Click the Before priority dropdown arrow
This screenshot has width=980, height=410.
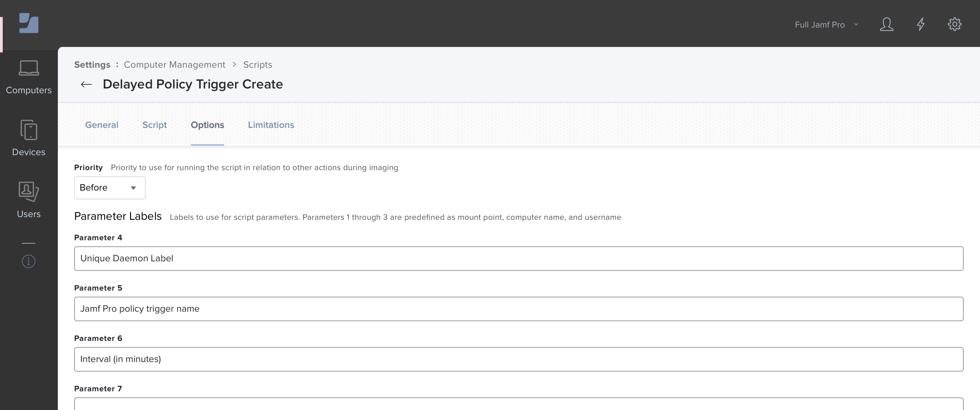[x=133, y=187]
